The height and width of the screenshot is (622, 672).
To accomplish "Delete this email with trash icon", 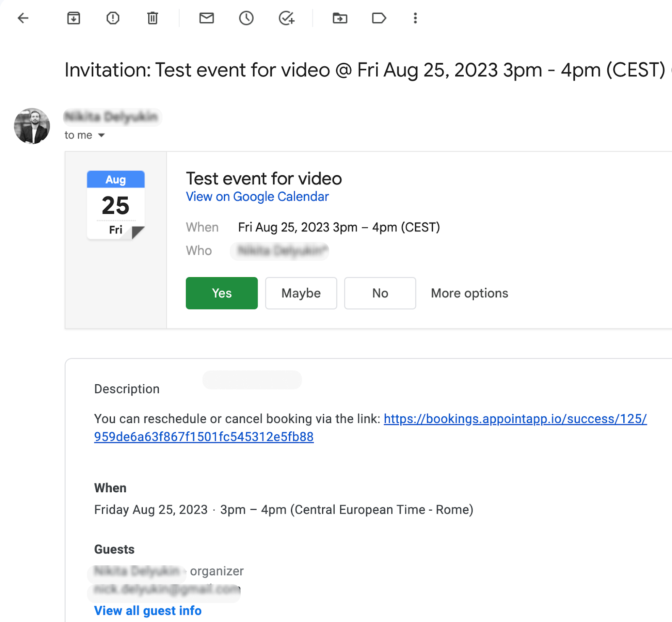I will (152, 18).
